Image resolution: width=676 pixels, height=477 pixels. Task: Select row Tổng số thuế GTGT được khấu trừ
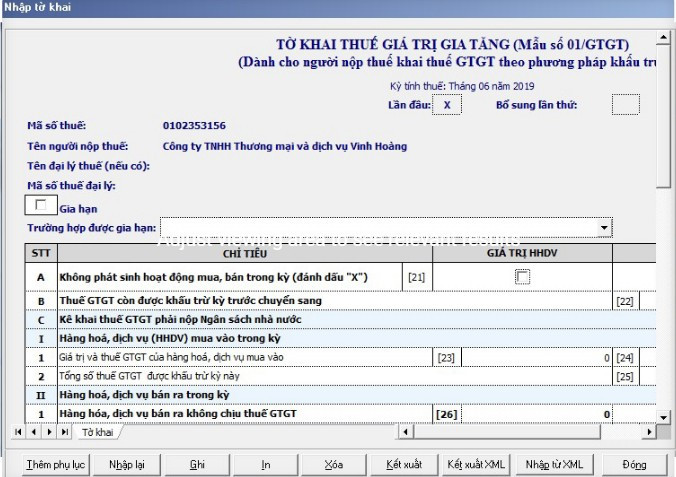341,376
